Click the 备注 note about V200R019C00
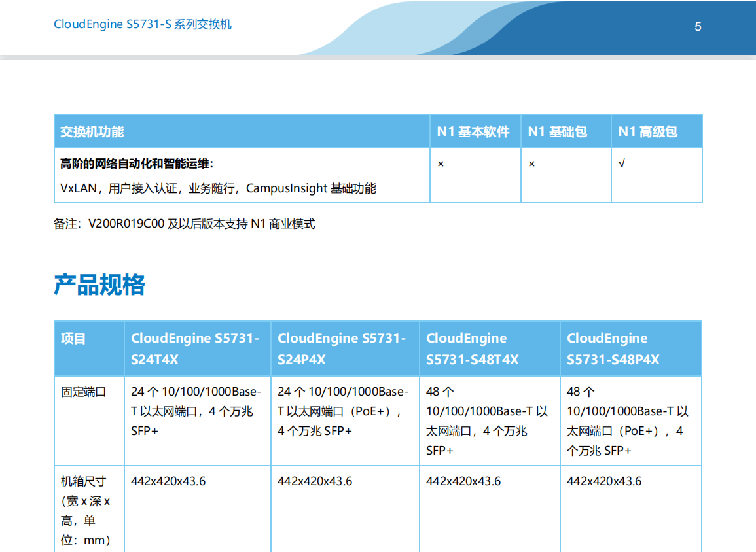 click(184, 224)
